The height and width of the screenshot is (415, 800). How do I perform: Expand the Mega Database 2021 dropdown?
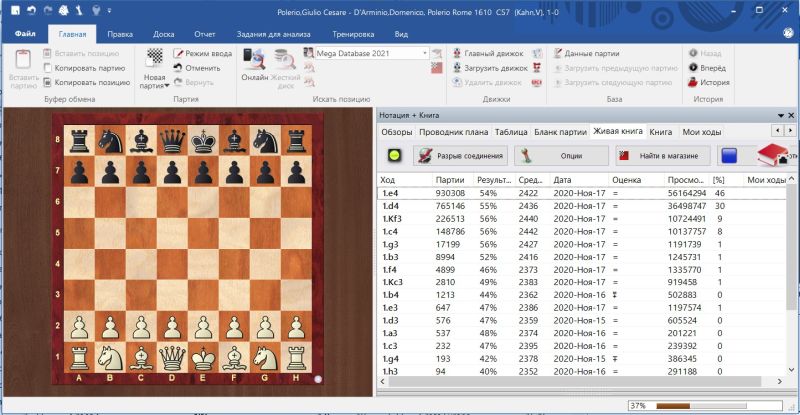coord(425,53)
